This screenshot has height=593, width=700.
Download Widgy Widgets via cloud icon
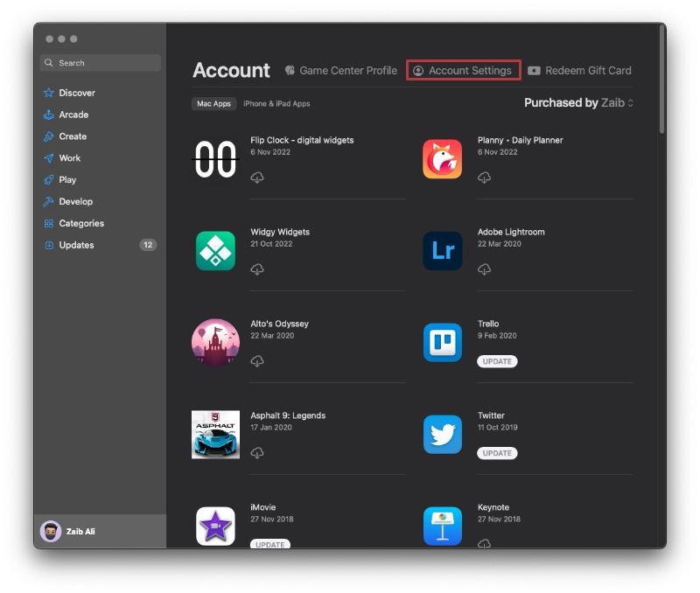257,269
